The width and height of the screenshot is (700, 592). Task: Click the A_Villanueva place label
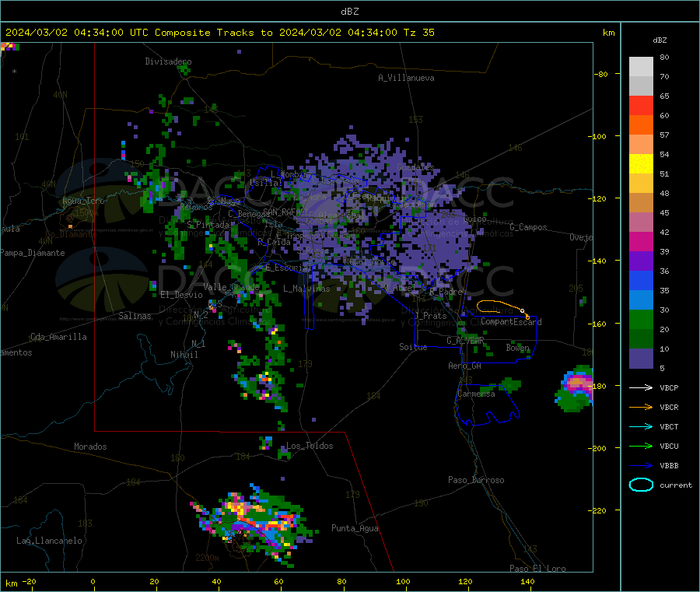coord(406,78)
